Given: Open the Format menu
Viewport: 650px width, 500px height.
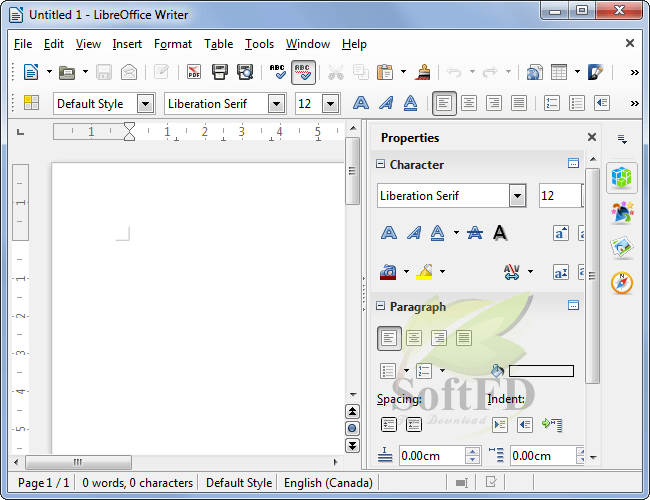Looking at the screenshot, I should click(173, 44).
